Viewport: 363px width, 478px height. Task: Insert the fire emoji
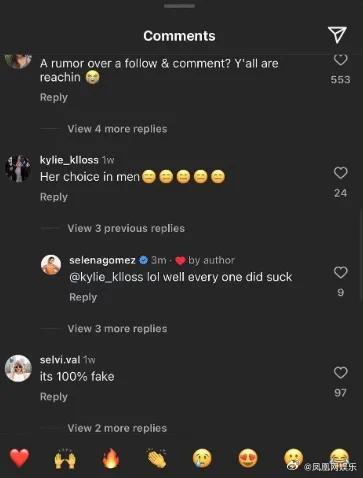(x=111, y=458)
